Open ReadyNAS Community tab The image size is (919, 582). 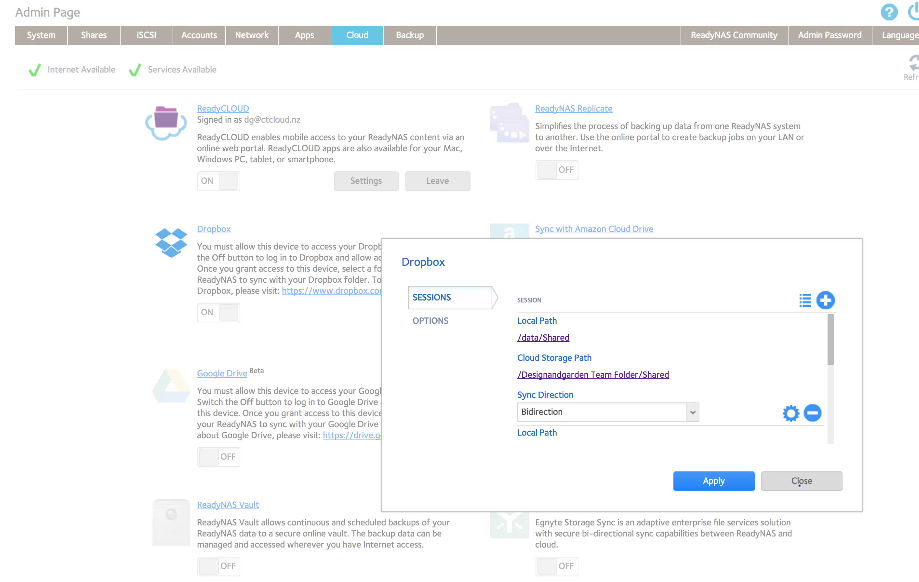coord(734,35)
